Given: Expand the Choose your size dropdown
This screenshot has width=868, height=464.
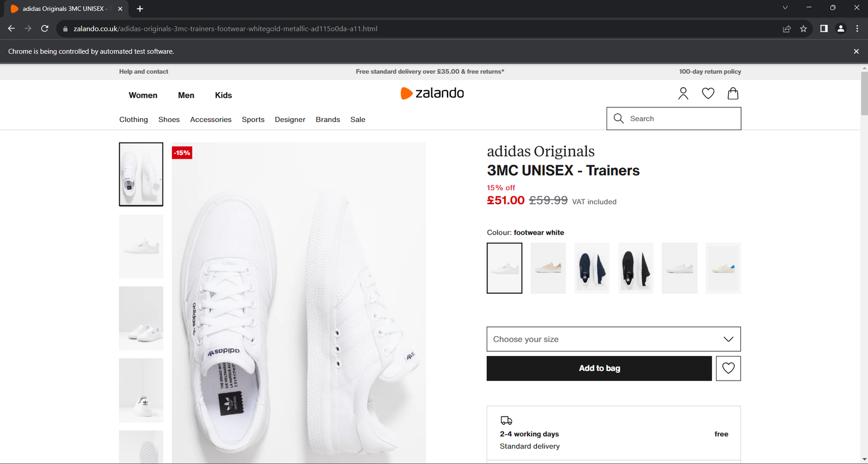Looking at the screenshot, I should [x=614, y=339].
